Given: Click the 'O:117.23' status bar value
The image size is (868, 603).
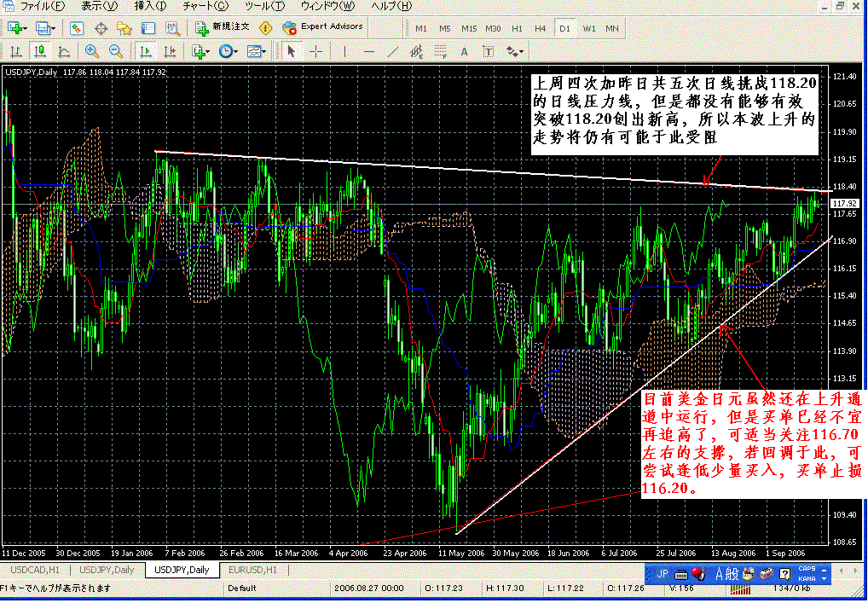Looking at the screenshot, I should [444, 588].
